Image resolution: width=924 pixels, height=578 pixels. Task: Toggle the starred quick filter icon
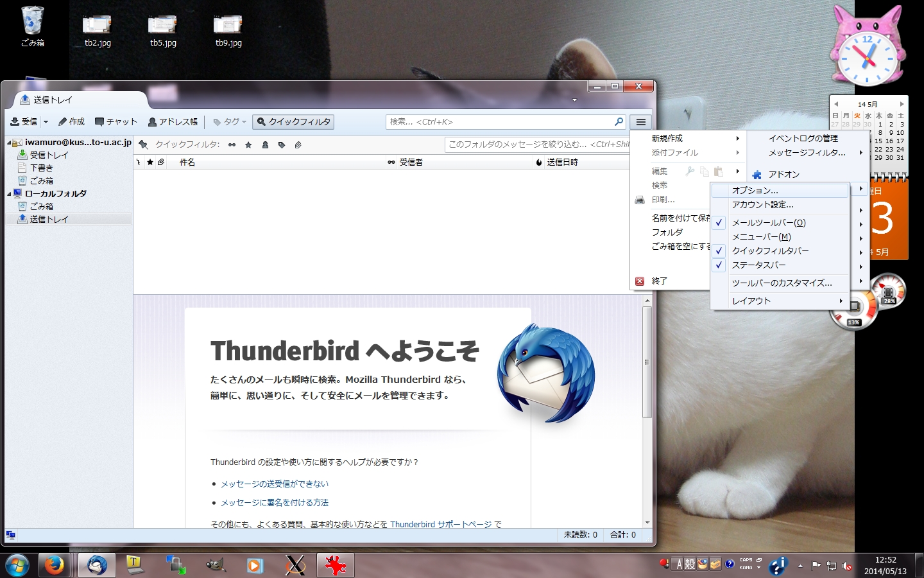[x=248, y=144]
